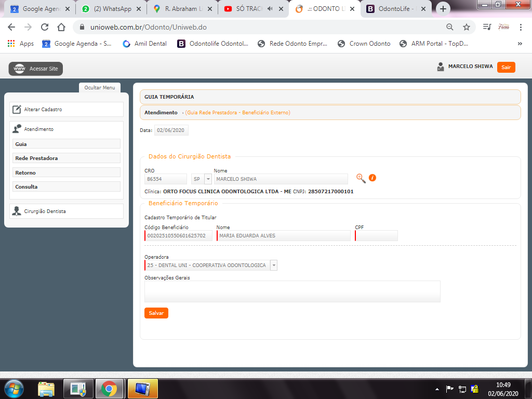Open Odontolife Odontol... bookmark

[212, 44]
